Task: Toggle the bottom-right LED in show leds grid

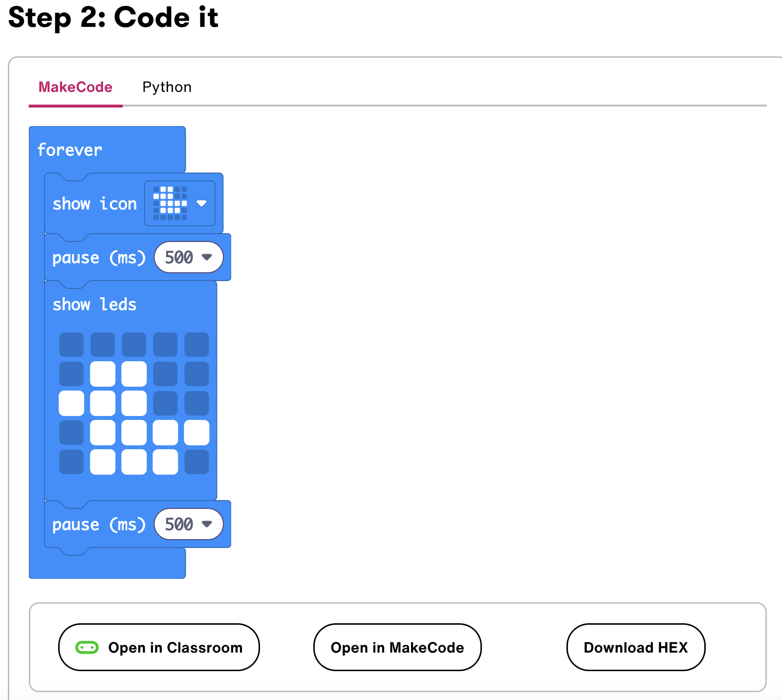Action: tap(196, 462)
